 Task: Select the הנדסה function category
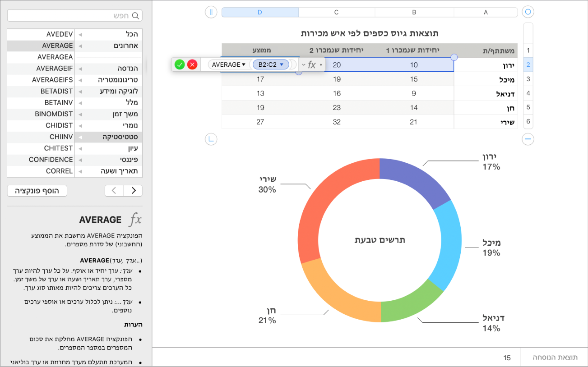pos(108,69)
